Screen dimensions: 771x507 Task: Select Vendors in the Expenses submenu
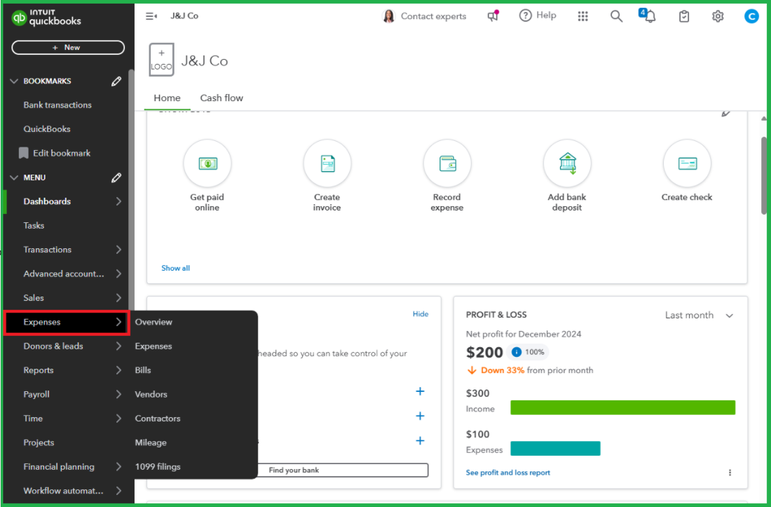click(151, 394)
